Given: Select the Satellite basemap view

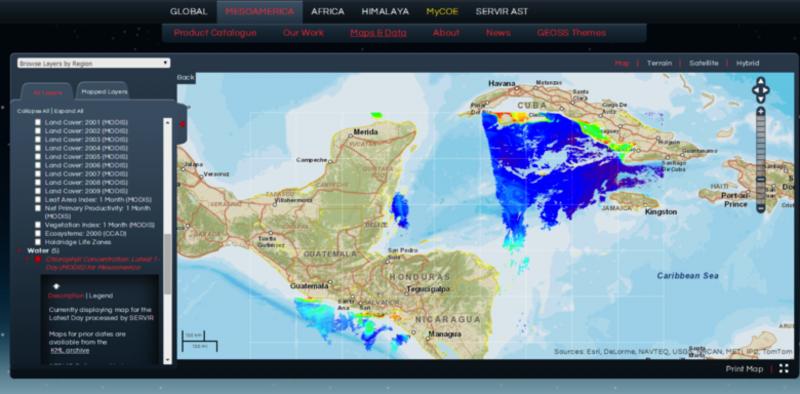Looking at the screenshot, I should 704,63.
